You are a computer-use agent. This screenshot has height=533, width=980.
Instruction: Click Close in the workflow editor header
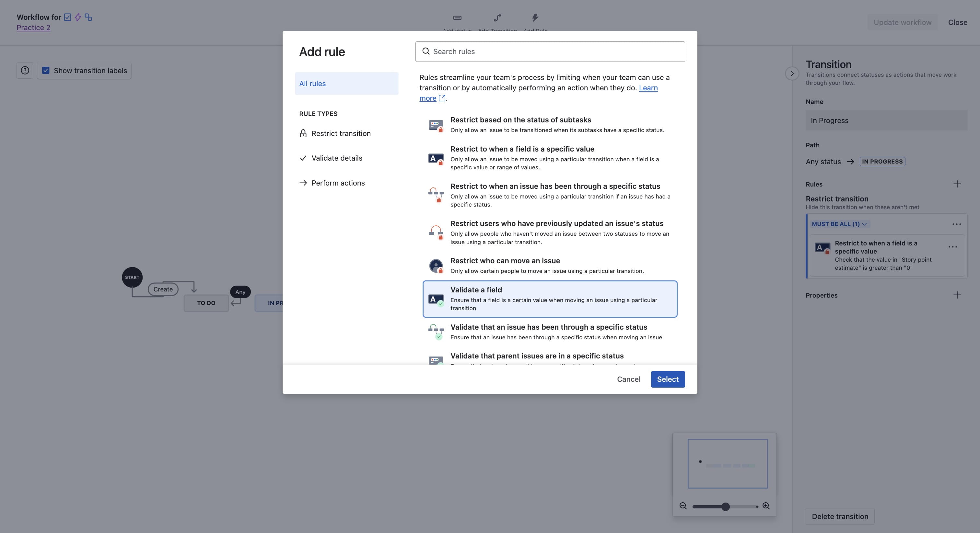958,22
